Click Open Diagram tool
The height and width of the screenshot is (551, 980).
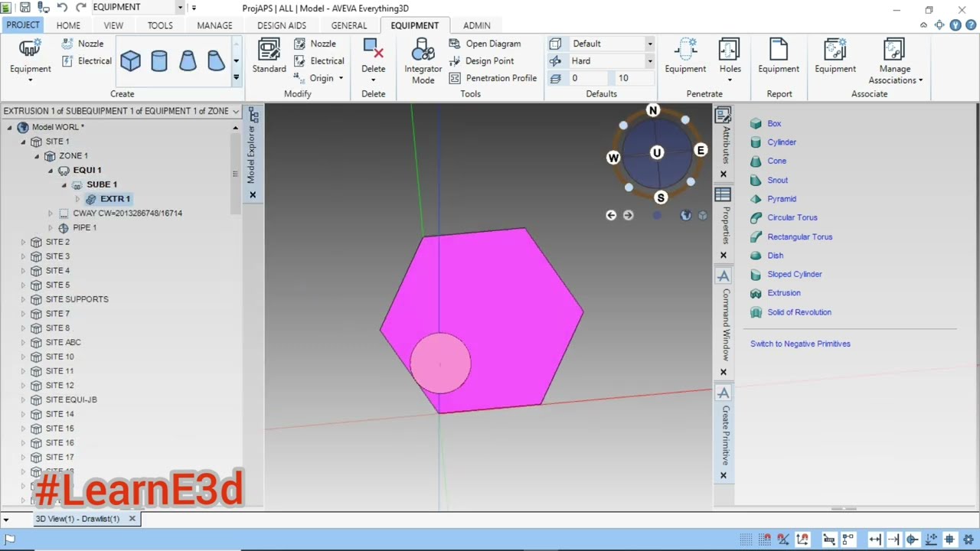485,44
